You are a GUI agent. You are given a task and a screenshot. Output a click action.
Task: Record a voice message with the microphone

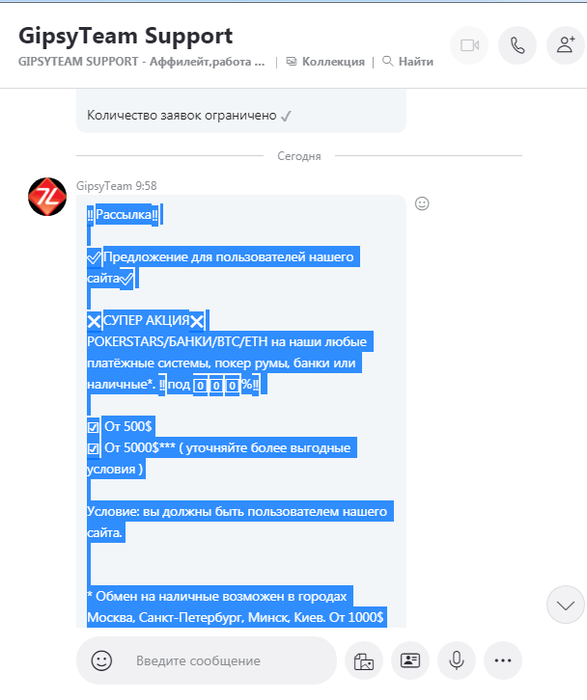click(x=457, y=661)
